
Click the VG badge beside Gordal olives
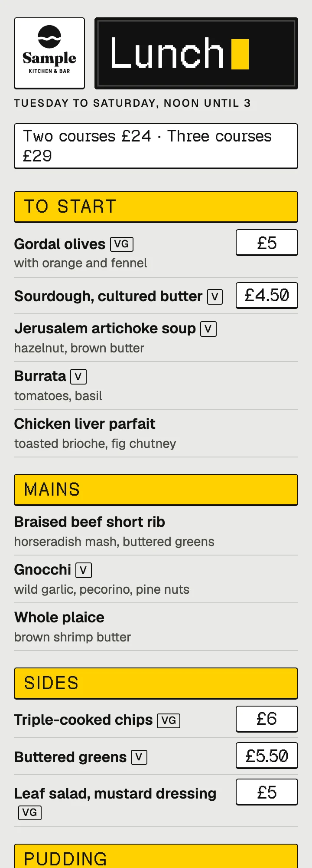click(x=122, y=244)
